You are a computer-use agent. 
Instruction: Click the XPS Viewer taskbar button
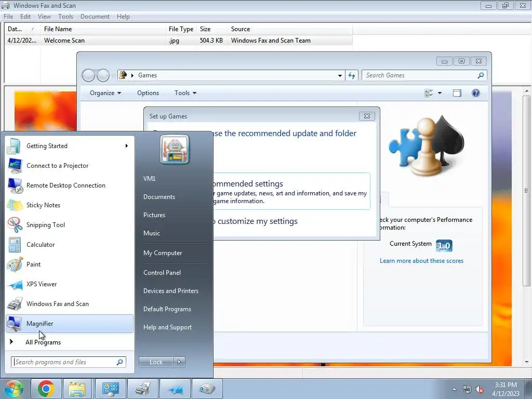175,389
